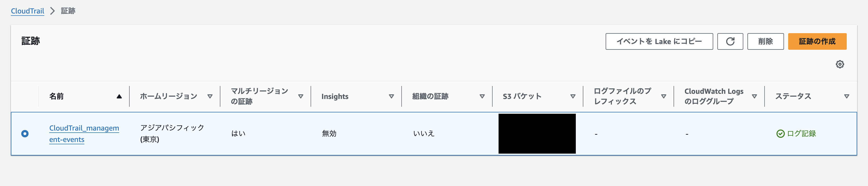Expand the ログファイルのプレフィックス filter
The width and height of the screenshot is (868, 186).
click(x=664, y=96)
